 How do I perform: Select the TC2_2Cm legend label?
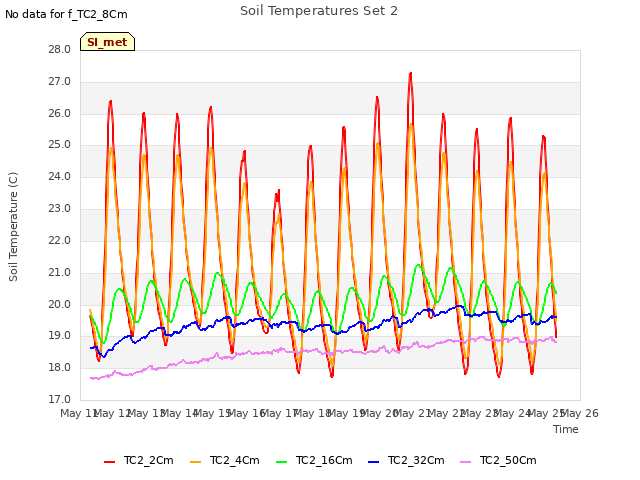tap(149, 460)
